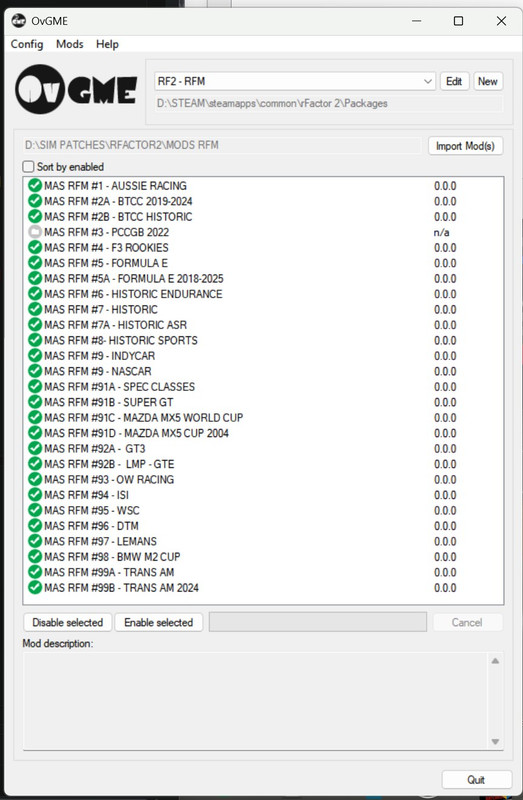Open the Config menu
The height and width of the screenshot is (800, 523).
(x=27, y=44)
